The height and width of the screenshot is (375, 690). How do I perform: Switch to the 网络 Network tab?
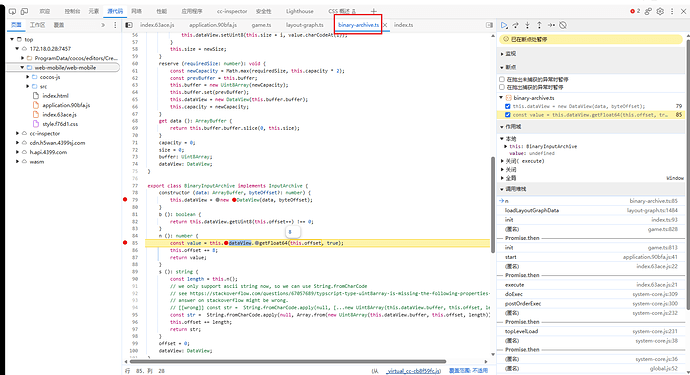point(136,11)
